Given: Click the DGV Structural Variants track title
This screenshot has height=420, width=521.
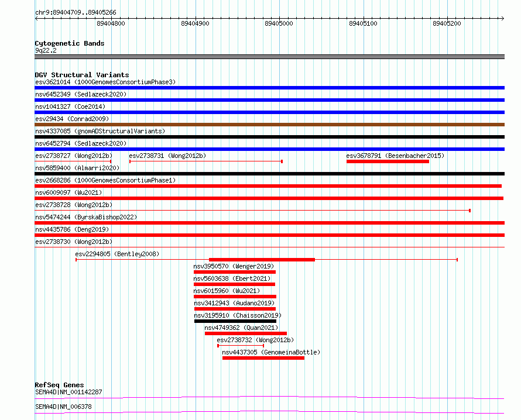Looking at the screenshot, I should click(x=82, y=75).
